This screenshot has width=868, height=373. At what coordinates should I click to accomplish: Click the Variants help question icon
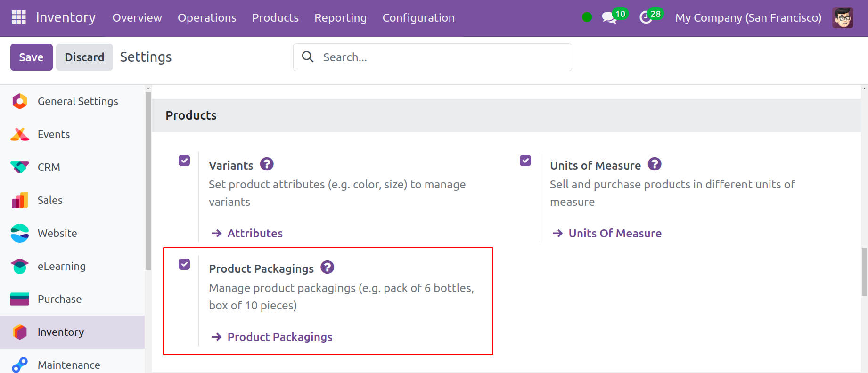tap(267, 164)
